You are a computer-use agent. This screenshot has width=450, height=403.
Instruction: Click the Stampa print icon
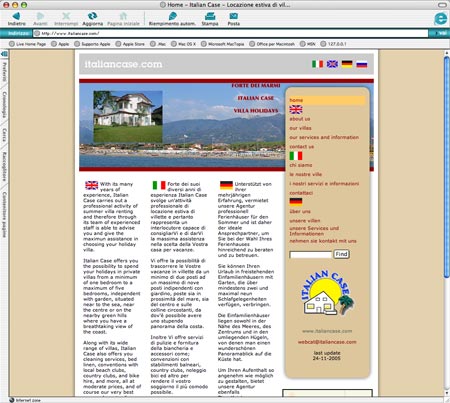[210, 19]
